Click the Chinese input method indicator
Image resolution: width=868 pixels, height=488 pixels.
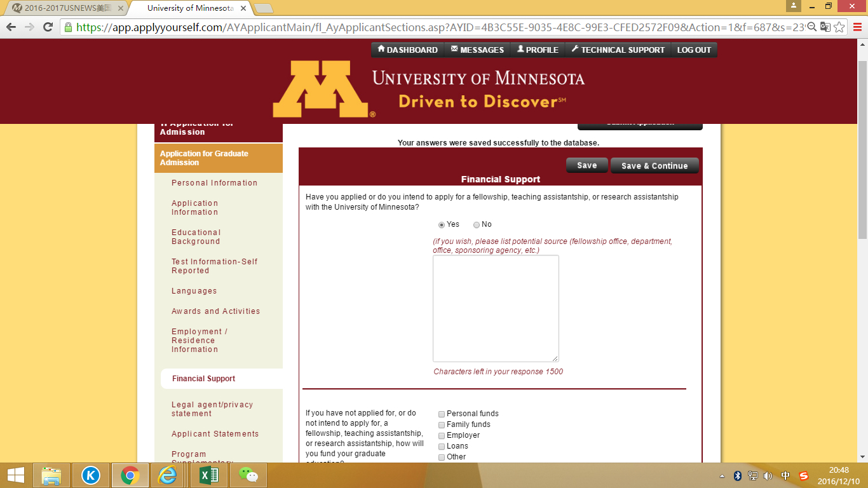[785, 476]
